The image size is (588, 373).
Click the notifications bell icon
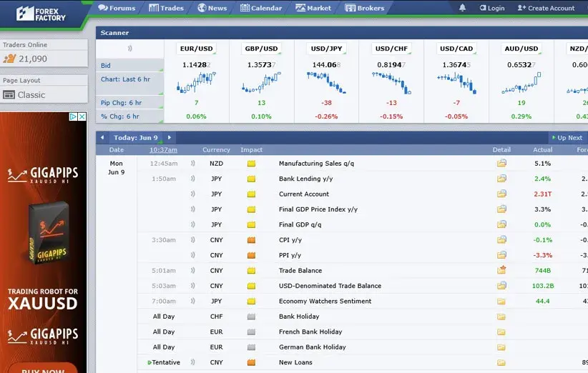[x=462, y=8]
